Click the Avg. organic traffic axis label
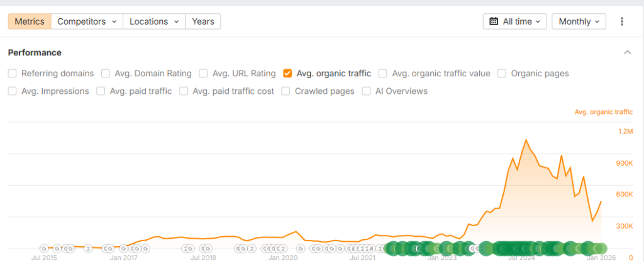This screenshot has height=262, width=644. click(x=603, y=112)
